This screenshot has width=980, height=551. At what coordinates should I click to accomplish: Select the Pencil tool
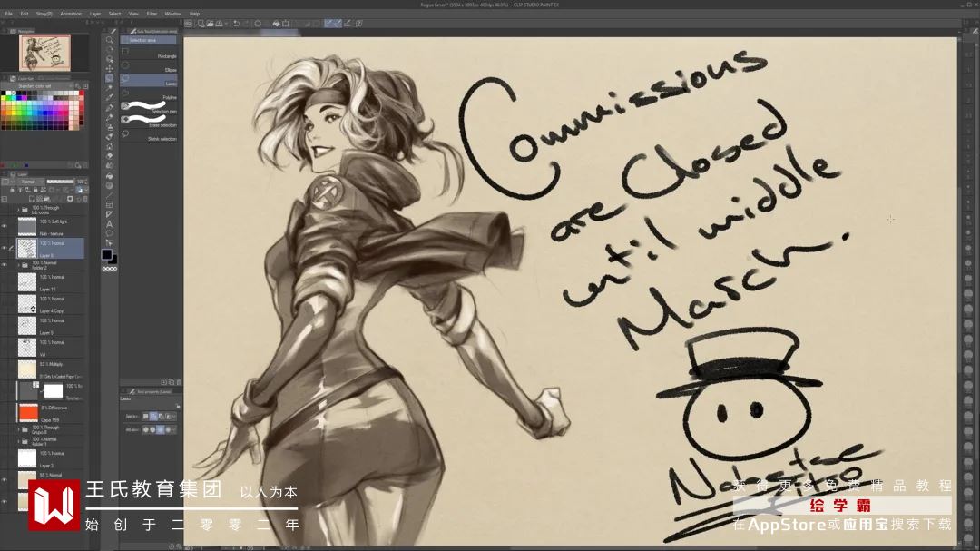(110, 117)
